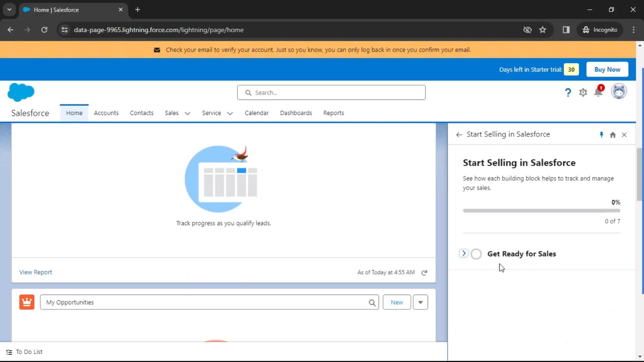Open the tab search dropdown arrow
The height and width of the screenshot is (362, 644).
[x=9, y=10]
